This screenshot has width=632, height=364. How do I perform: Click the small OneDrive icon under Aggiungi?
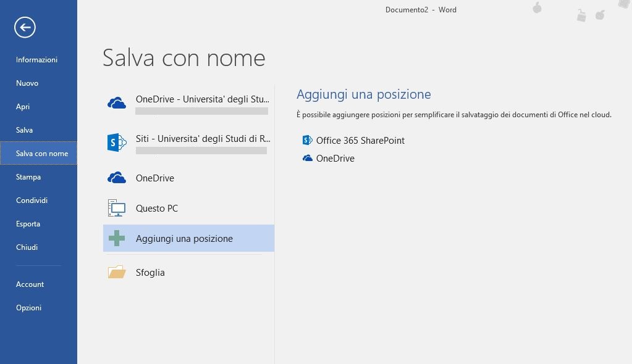[x=308, y=158]
